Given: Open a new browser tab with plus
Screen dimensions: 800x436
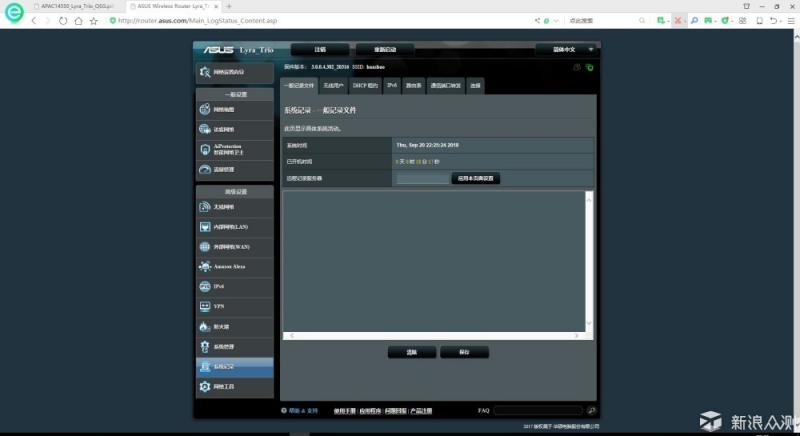Looking at the screenshot, I should [x=229, y=6].
